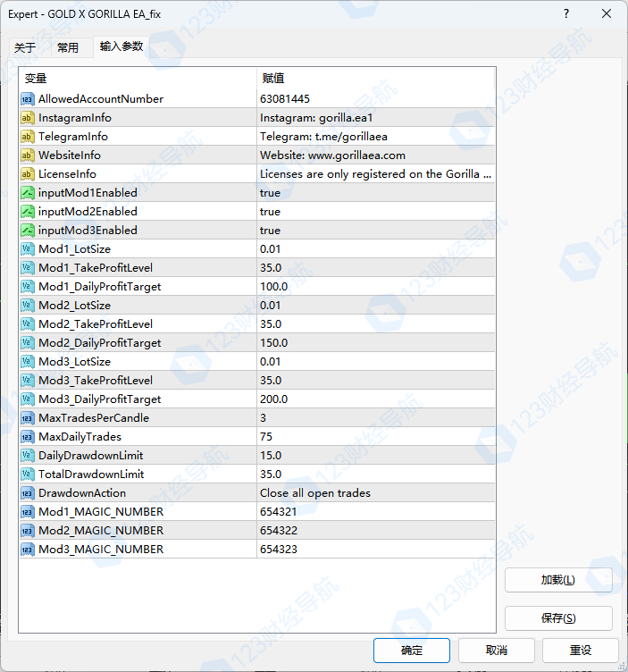Select the 输入参数 tab
This screenshot has height=672, width=628.
pyautogui.click(x=121, y=46)
